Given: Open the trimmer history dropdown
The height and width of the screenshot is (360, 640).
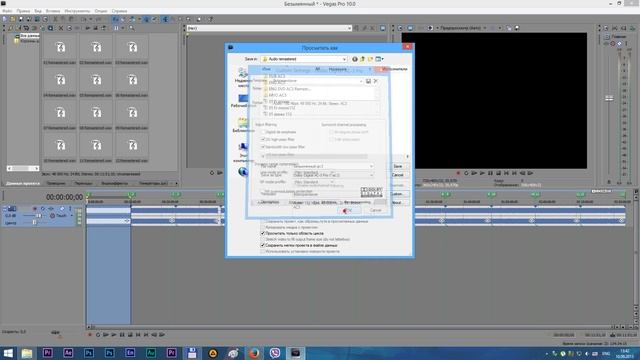Looking at the screenshot, I should point(349,28).
